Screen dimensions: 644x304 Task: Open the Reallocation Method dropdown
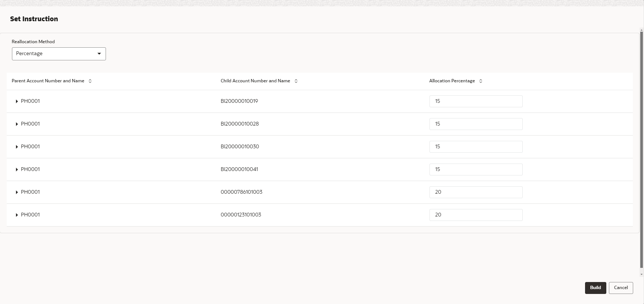(x=59, y=54)
